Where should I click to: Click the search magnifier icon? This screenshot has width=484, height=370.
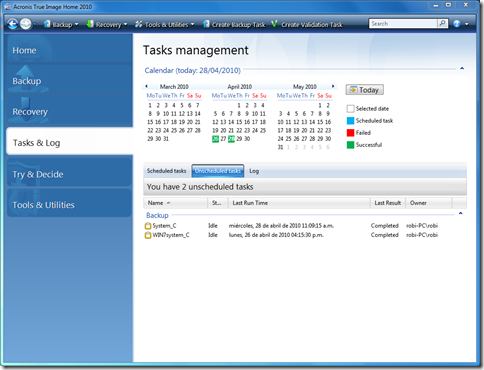point(442,23)
